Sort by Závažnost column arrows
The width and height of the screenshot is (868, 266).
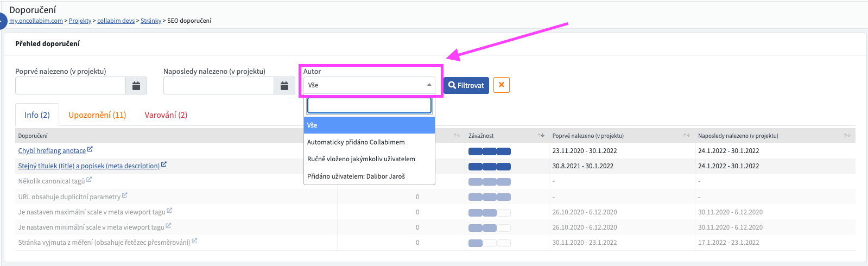[x=541, y=135]
